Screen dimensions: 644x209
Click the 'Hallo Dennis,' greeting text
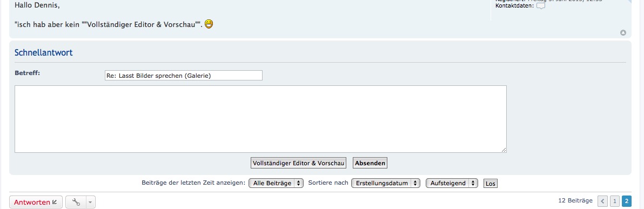pos(37,6)
